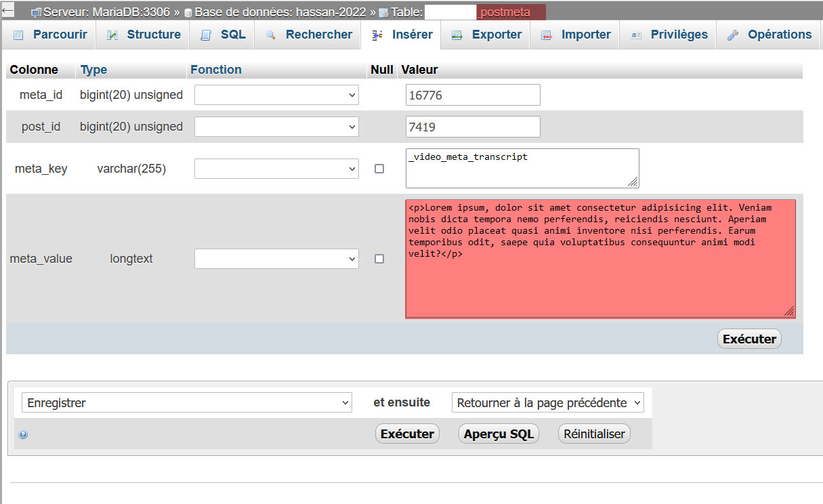Click the Parcourir tab icon
The image size is (823, 504).
coord(18,35)
